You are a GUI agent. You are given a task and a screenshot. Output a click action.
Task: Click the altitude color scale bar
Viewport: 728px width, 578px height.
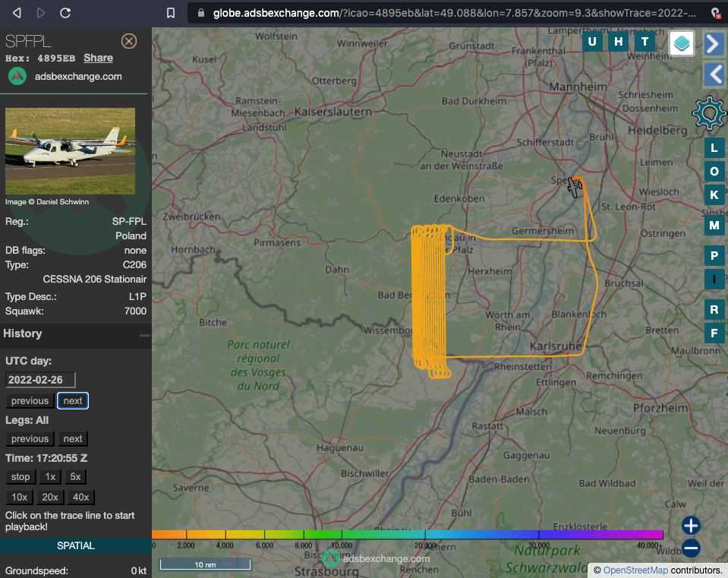408,535
